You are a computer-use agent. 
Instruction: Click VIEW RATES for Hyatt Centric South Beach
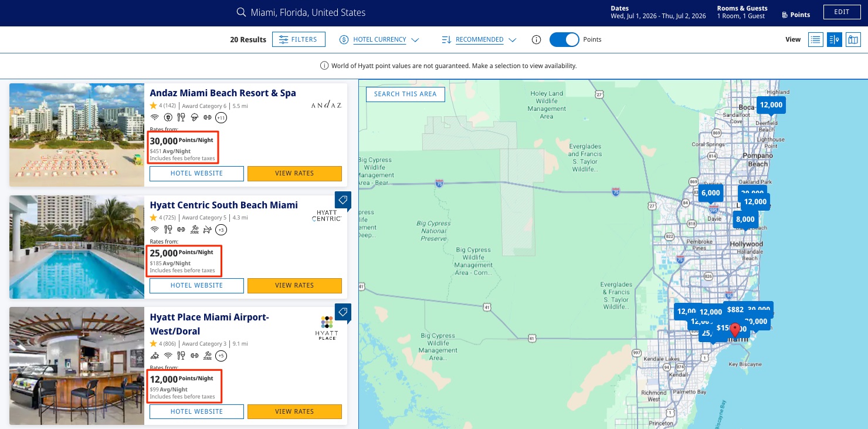pos(294,285)
